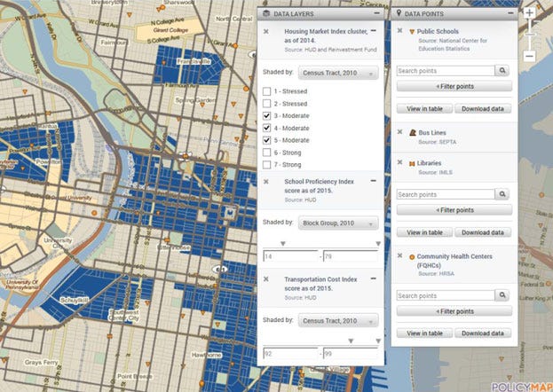Click the Data Points pin icon

point(399,13)
